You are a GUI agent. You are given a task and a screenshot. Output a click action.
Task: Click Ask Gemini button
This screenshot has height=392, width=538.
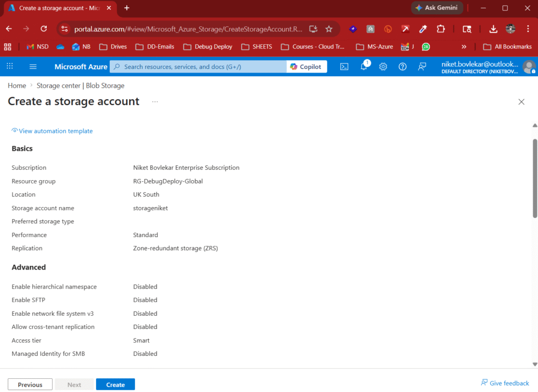tap(437, 7)
